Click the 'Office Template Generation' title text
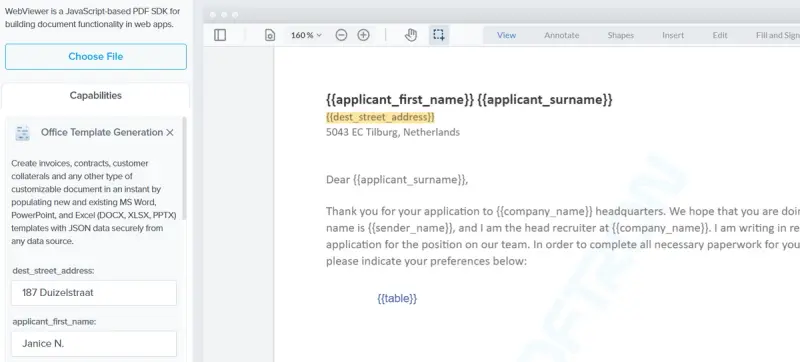 point(102,133)
